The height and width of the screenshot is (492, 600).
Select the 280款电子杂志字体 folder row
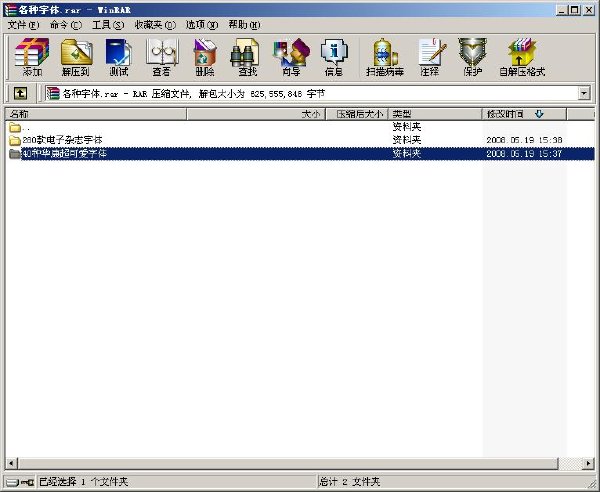pos(300,140)
